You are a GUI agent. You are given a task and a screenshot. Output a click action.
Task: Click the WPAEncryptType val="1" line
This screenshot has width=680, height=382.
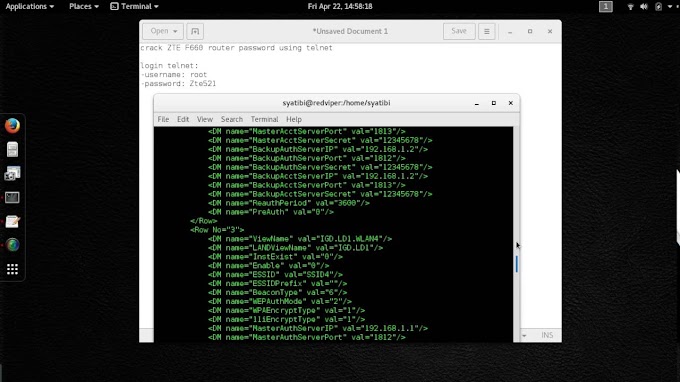coord(286,310)
